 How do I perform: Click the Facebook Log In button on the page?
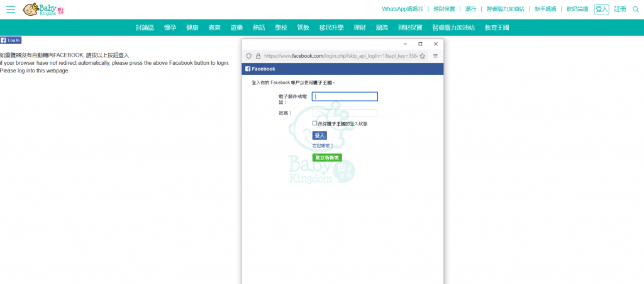point(11,40)
